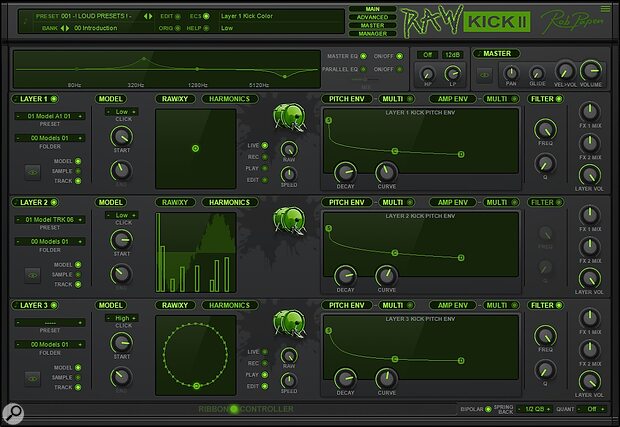The width and height of the screenshot is (620, 427).
Task: Click the Raw Kick II logo
Action: coord(466,21)
